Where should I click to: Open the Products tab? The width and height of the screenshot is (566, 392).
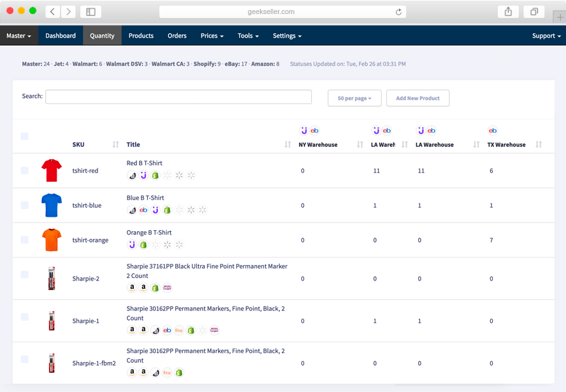141,36
